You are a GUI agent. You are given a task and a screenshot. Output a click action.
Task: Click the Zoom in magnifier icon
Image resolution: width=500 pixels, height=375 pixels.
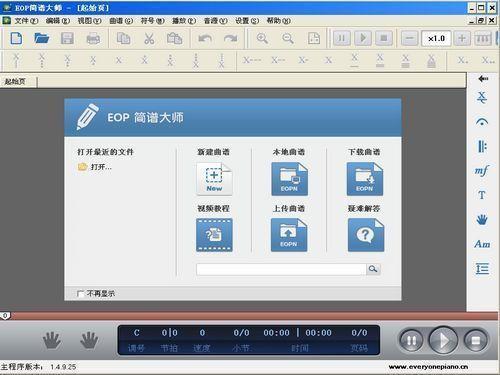tap(262, 38)
